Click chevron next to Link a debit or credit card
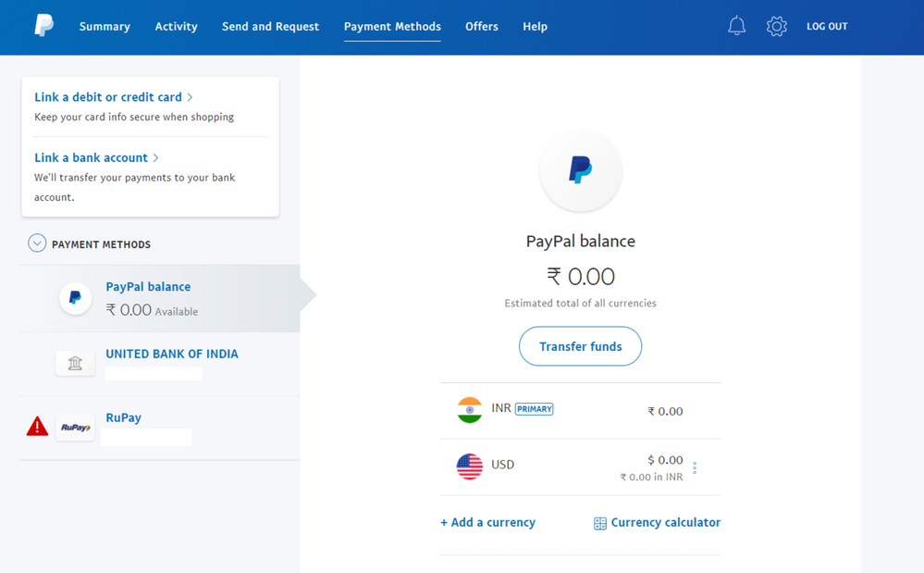924x573 pixels. 190,97
